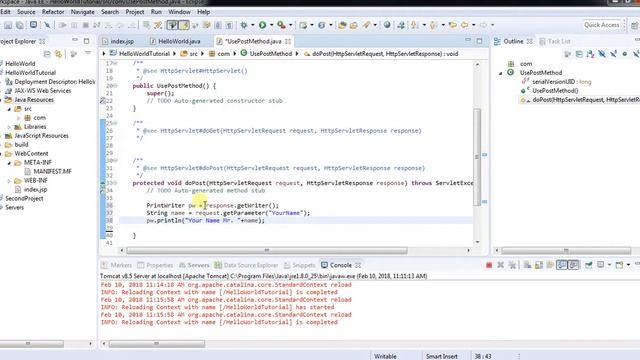Open the Refactor menu

53,12
